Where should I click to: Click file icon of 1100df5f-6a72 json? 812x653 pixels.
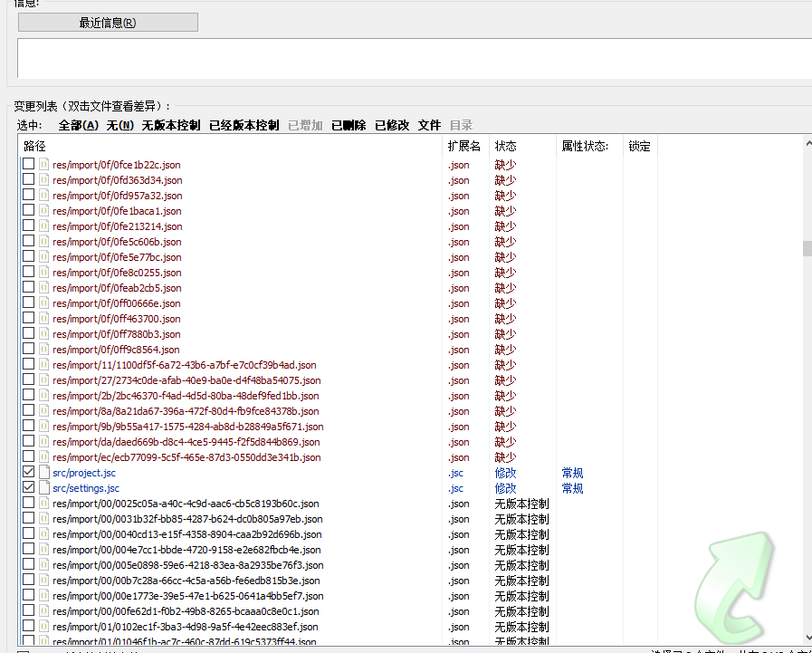click(x=44, y=364)
